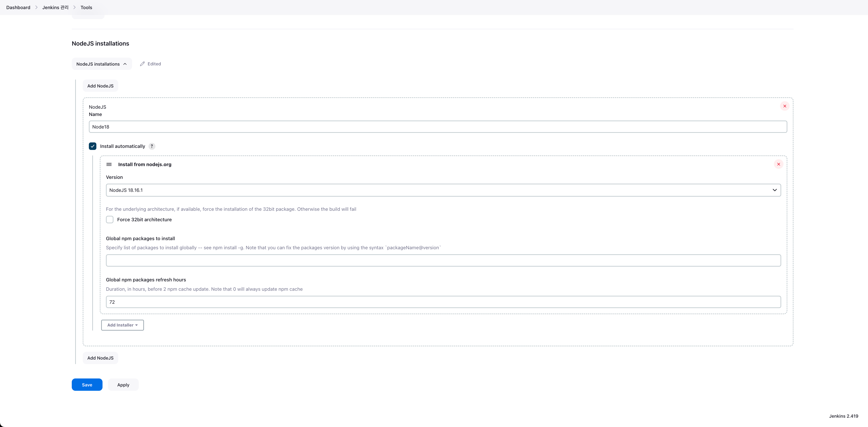Viewport: 868px width, 427px height.
Task: Go to Dashboard breadcrumb
Action: (x=18, y=8)
